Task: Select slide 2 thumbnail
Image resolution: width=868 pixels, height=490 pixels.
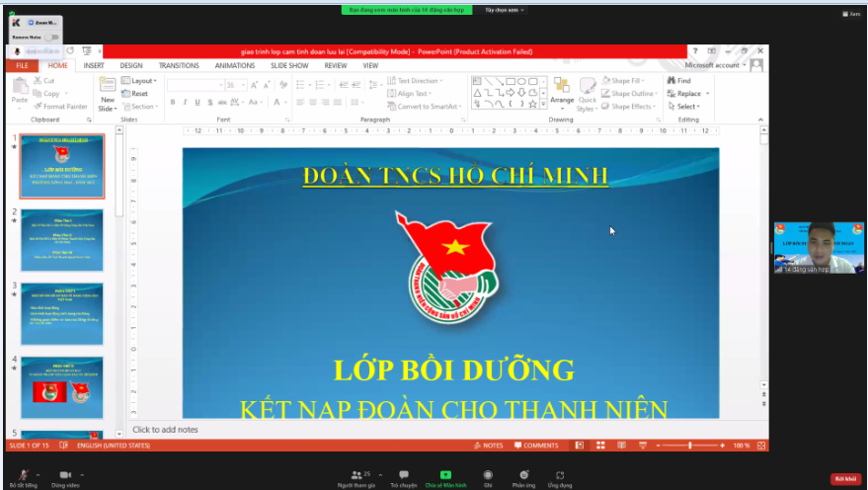Action: [x=62, y=240]
